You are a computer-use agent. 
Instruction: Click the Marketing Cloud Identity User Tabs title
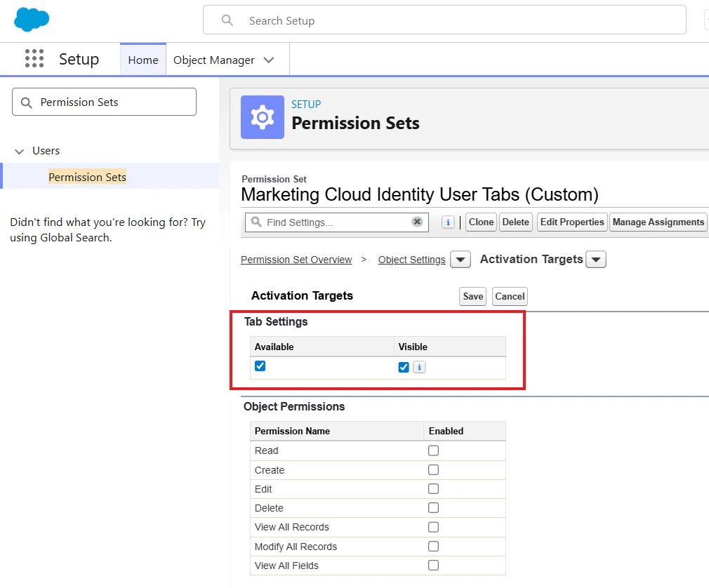tap(420, 194)
